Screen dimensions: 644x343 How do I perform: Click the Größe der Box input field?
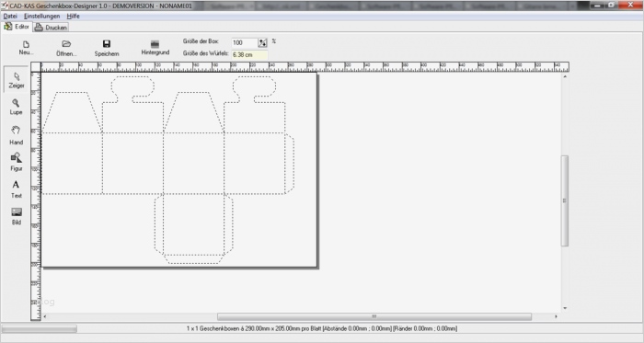(245, 42)
